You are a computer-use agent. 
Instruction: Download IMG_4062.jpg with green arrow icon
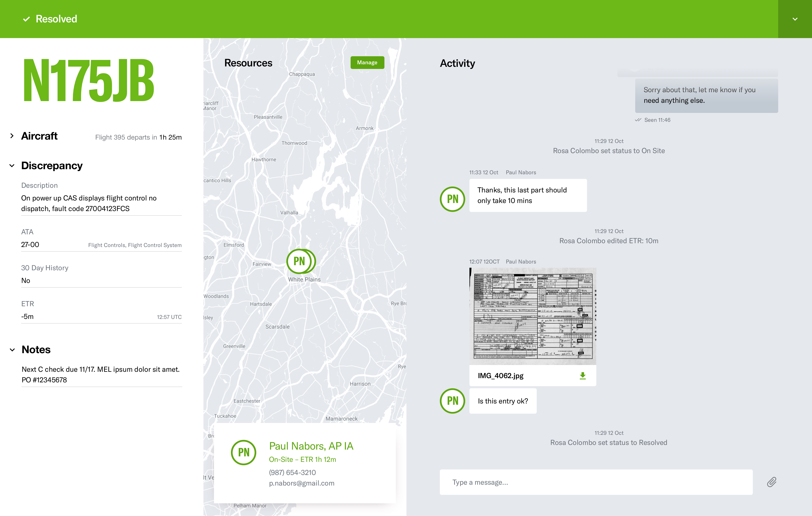pos(582,376)
